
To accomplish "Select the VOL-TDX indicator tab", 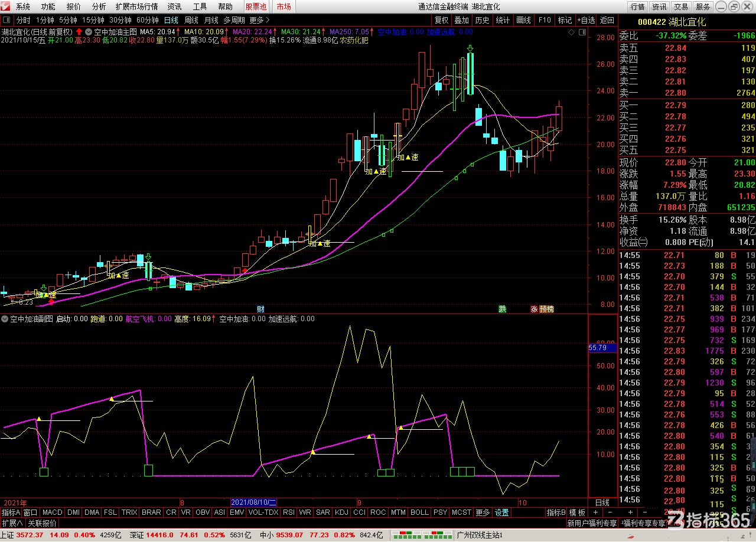I will tap(263, 512).
